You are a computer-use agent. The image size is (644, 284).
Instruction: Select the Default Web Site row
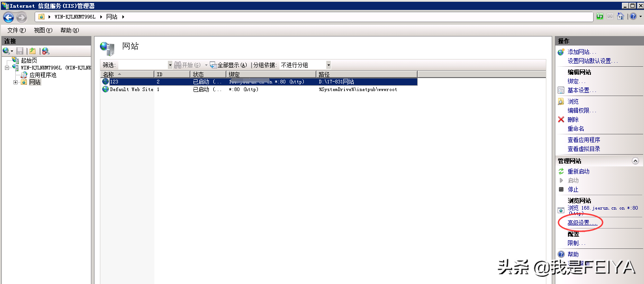click(259, 89)
